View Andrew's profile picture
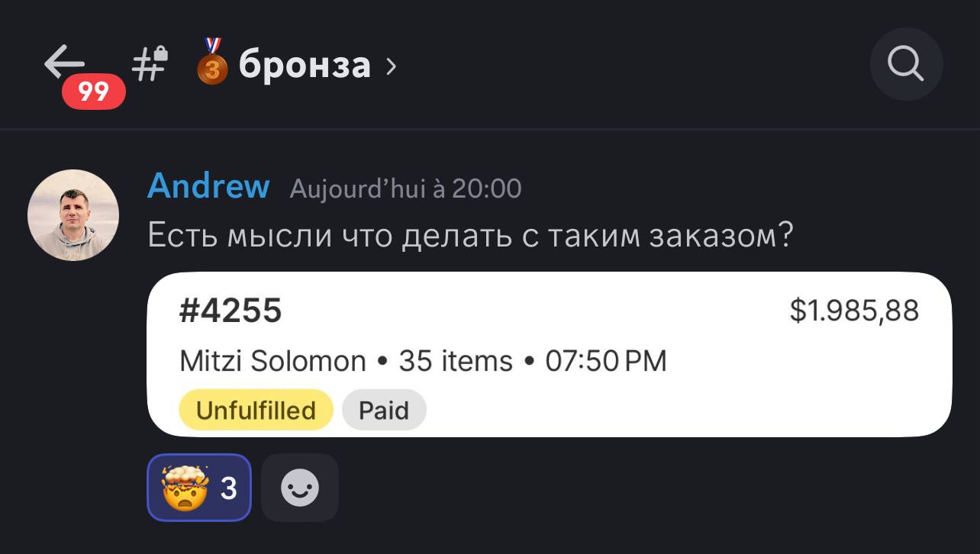The width and height of the screenshot is (980, 554). [73, 215]
